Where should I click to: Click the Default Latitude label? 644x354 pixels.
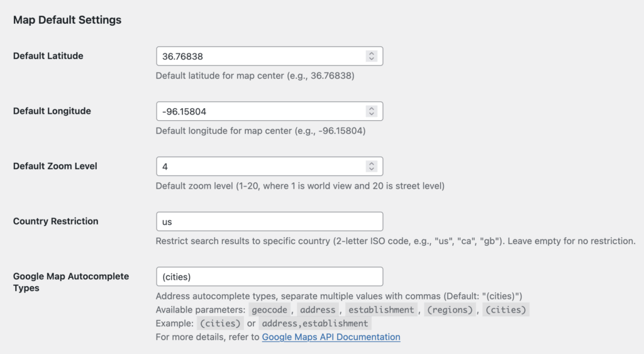(48, 56)
